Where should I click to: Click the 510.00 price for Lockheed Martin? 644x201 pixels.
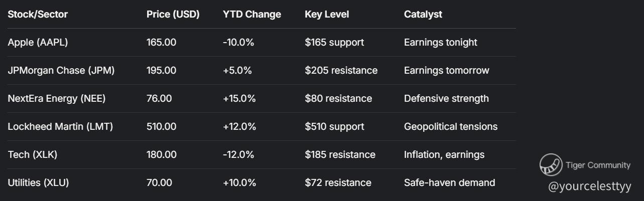[x=161, y=127]
